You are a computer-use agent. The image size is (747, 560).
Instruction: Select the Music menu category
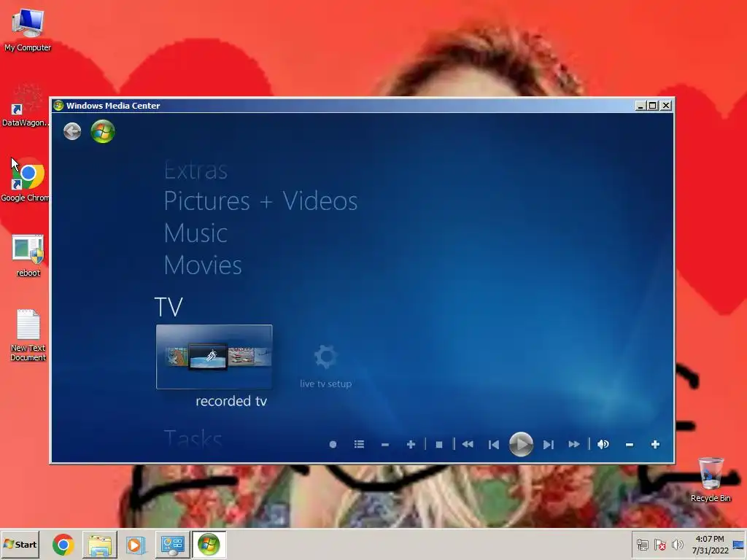coord(196,233)
